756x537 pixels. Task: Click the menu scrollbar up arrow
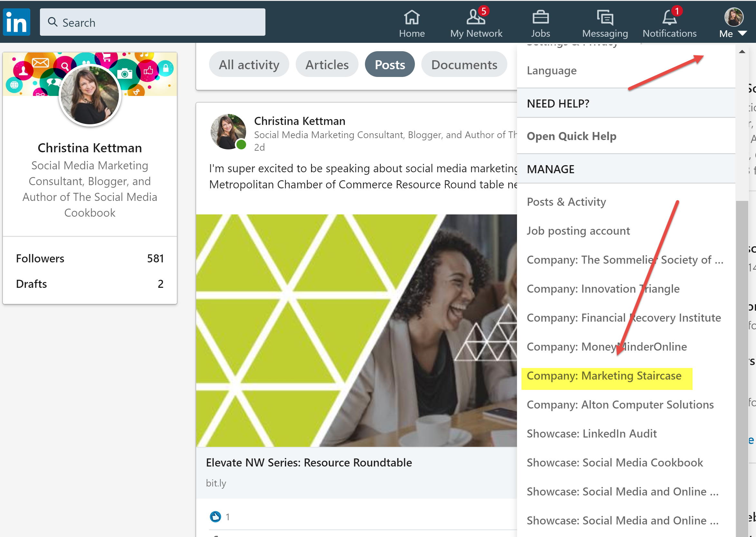pos(742,52)
